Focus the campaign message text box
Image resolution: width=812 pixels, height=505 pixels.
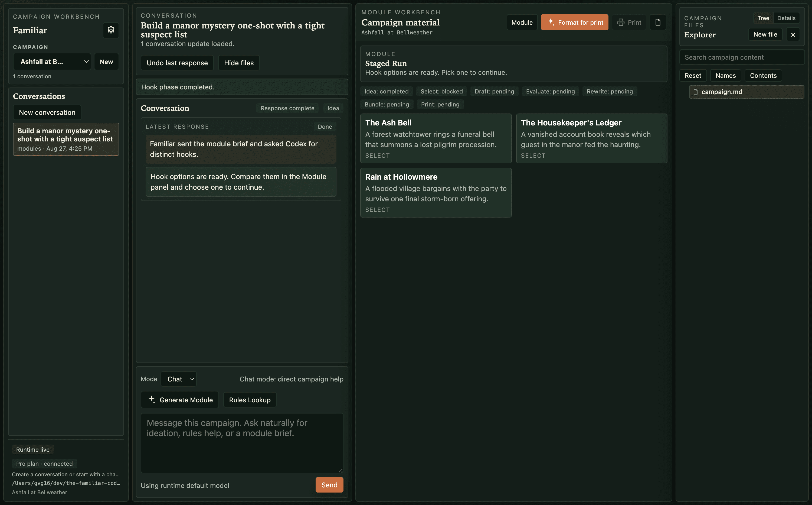242,443
